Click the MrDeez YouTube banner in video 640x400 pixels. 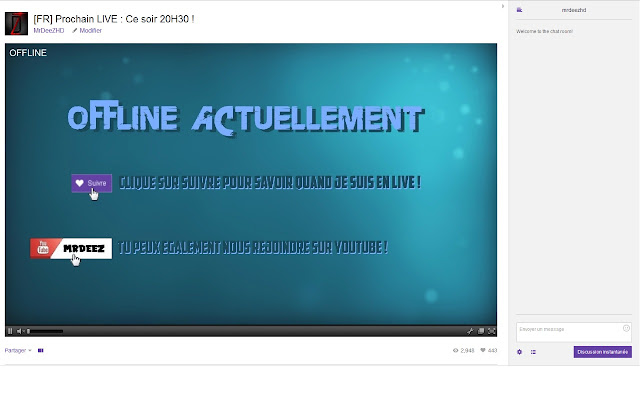[x=71, y=249]
